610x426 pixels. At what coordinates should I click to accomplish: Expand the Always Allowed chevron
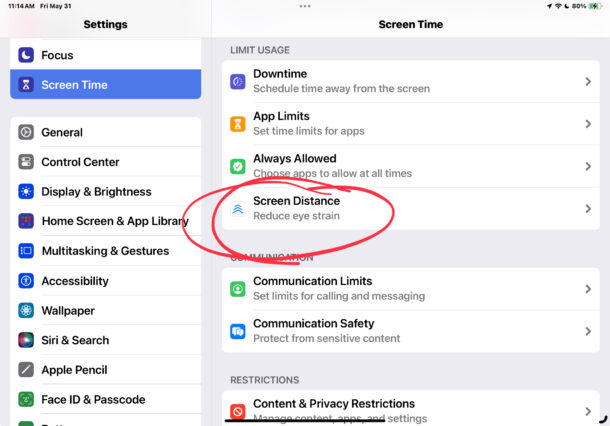point(588,166)
